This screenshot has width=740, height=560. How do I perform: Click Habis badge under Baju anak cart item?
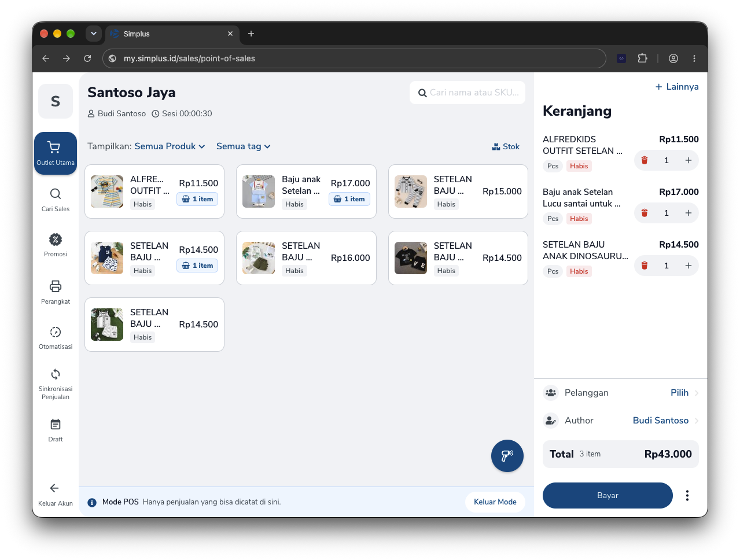click(579, 219)
